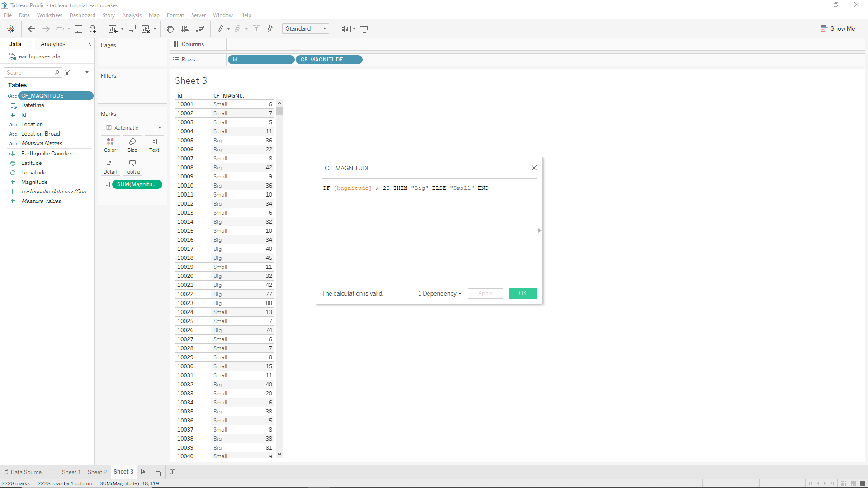Viewport: 868px width, 488px height.
Task: Select the Magnitude field in Data pane
Action: click(x=34, y=182)
